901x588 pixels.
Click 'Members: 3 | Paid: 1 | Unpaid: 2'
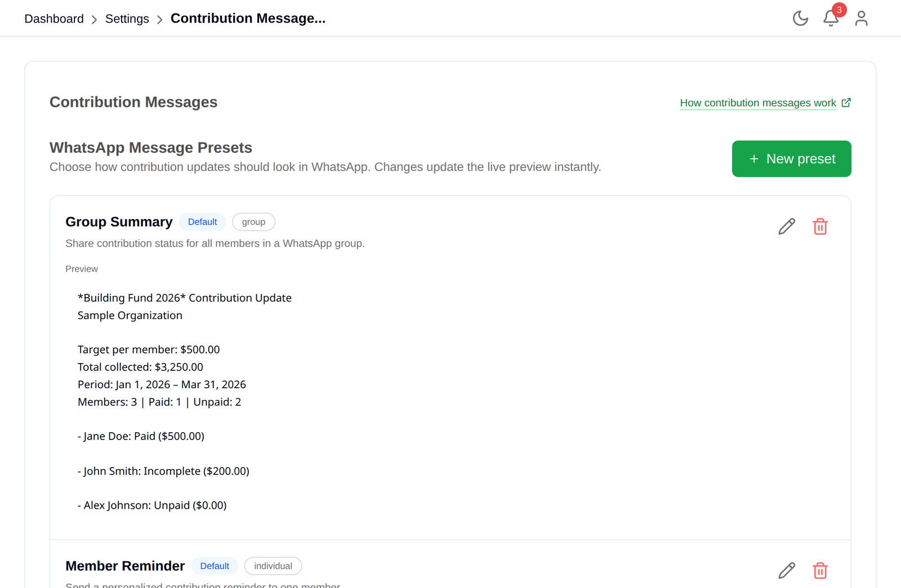(159, 402)
